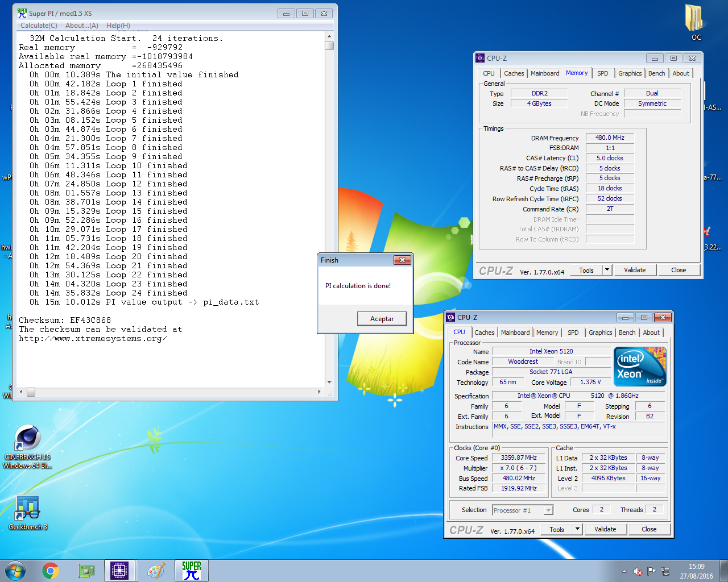728x582 pixels.
Task: Open SPD tab in the lower CPU-Z window
Action: [573, 332]
